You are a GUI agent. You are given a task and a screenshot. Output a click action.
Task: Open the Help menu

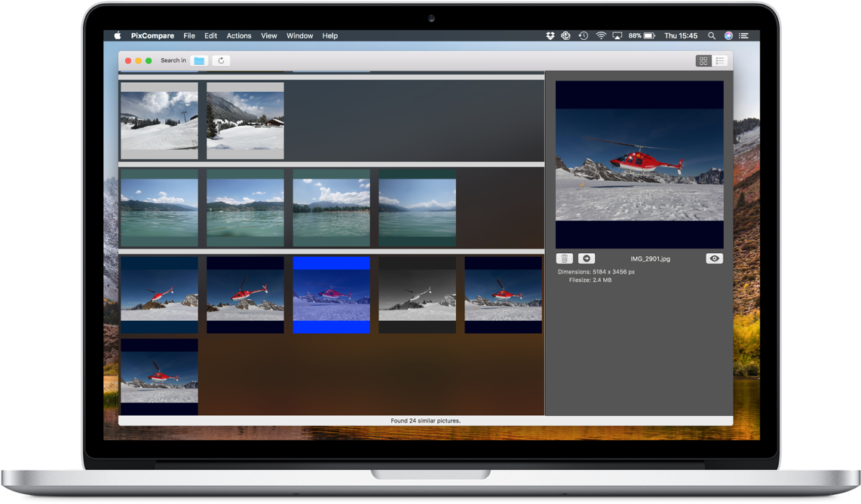click(x=329, y=35)
